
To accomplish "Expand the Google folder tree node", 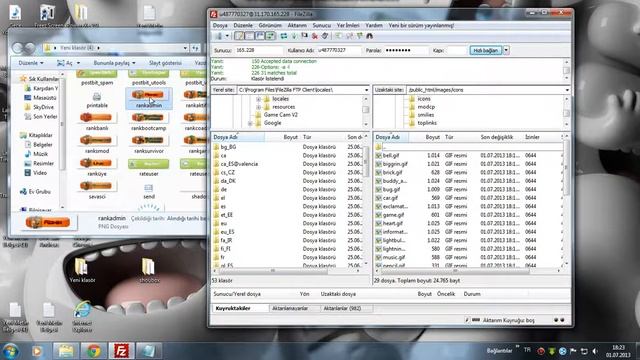I will point(250,123).
